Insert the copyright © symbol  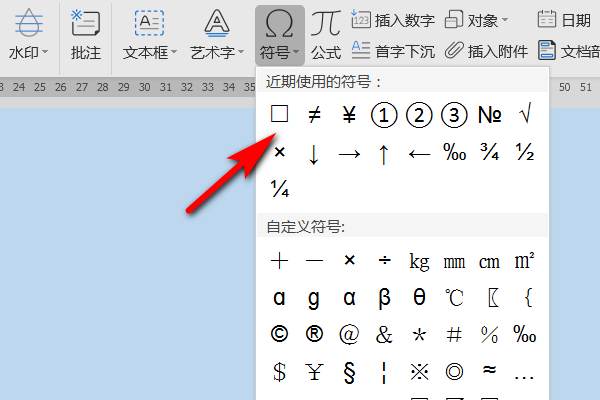click(x=279, y=334)
